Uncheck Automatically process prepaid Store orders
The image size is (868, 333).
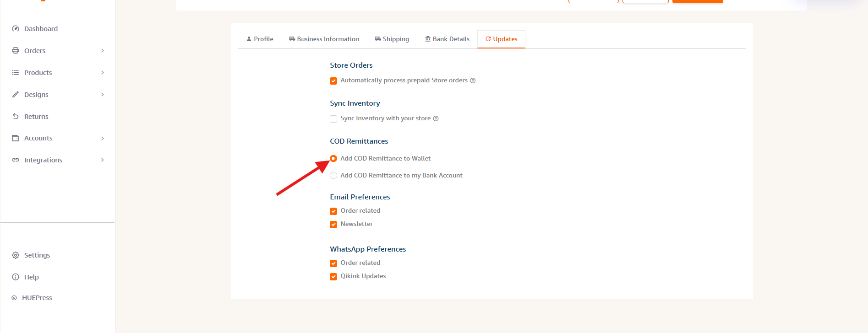[333, 81]
